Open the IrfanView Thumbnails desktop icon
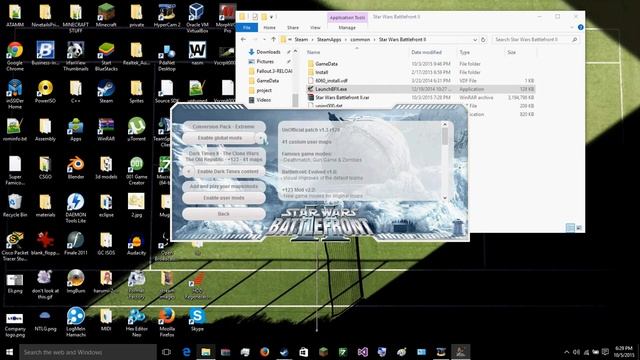 pos(76,56)
